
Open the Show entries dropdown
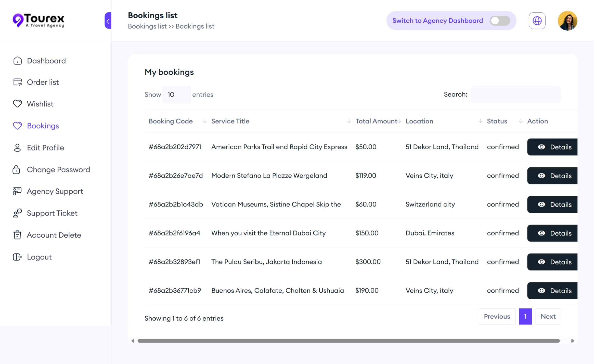point(176,95)
